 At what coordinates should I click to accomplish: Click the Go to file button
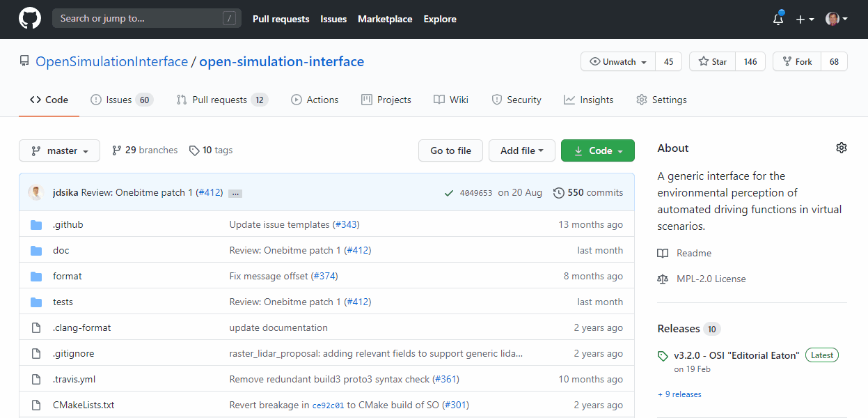(x=450, y=150)
